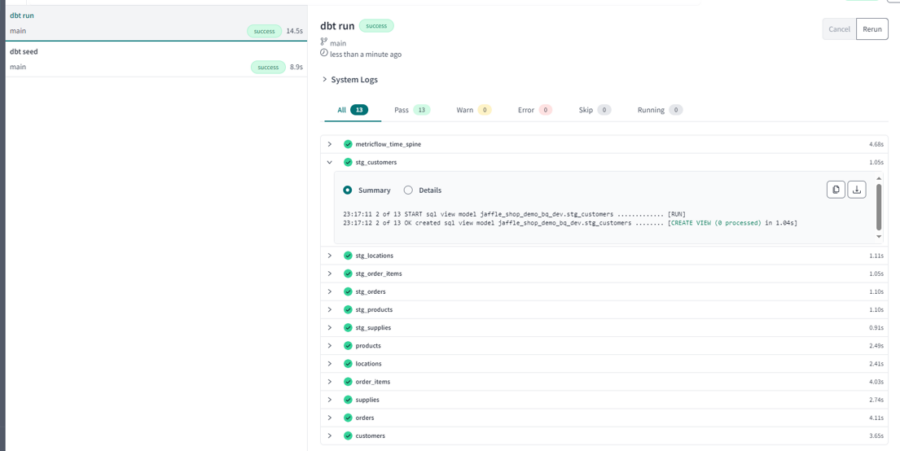Select the Details radio button
The height and width of the screenshot is (451, 900).
coord(408,190)
